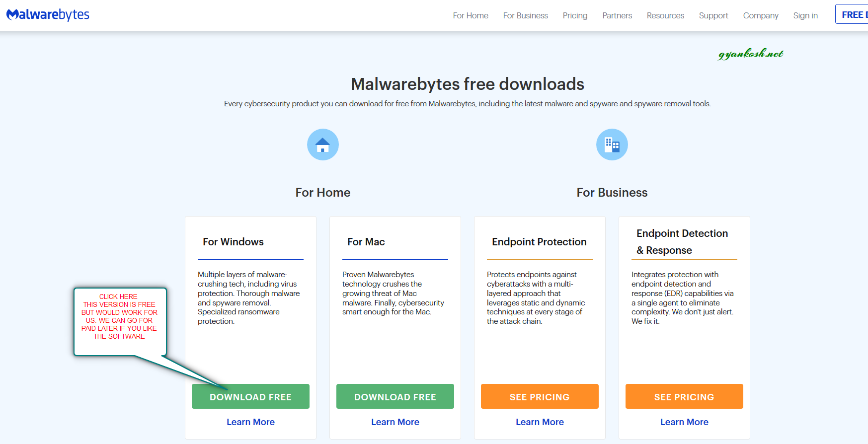Click the FREE button in header
868x444 pixels.
coord(852,14)
